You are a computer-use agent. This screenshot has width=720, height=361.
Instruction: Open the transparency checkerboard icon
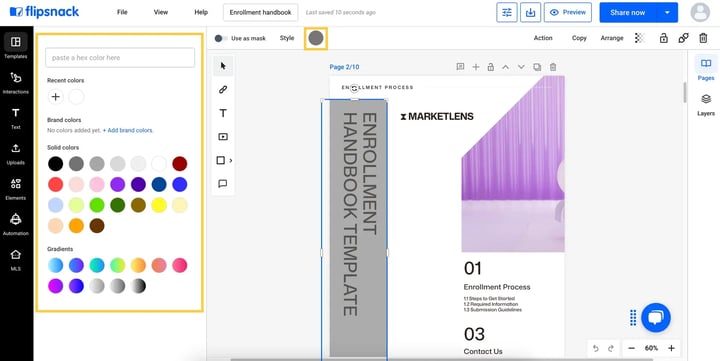640,38
